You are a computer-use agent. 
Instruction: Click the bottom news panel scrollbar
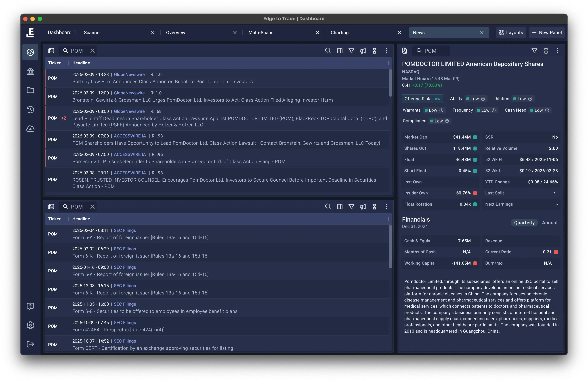click(390, 247)
